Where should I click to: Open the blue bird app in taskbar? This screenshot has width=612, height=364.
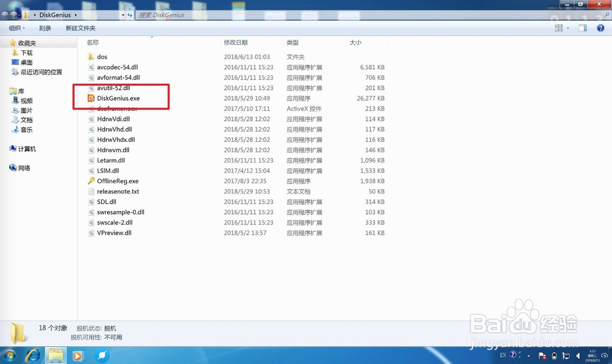[x=102, y=355]
